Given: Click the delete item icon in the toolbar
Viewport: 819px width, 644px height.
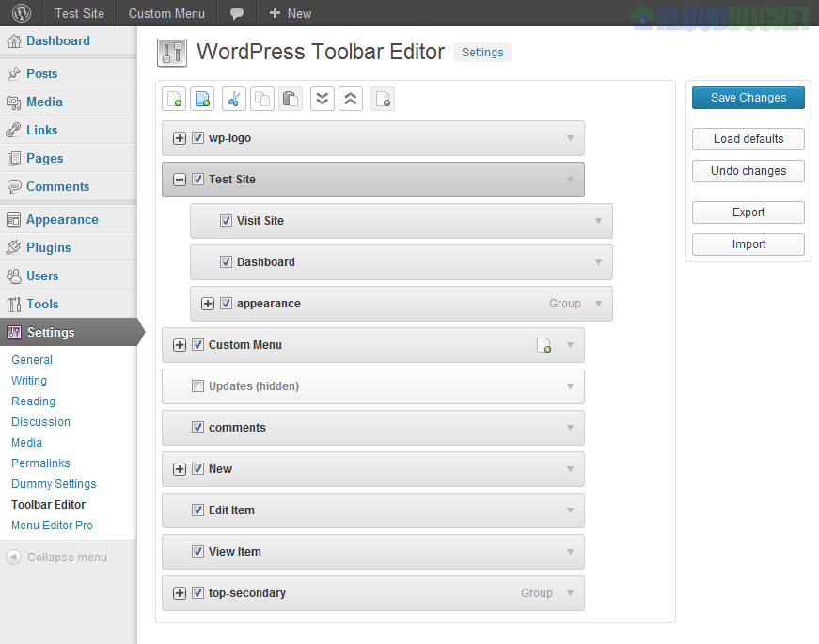Looking at the screenshot, I should tap(383, 99).
